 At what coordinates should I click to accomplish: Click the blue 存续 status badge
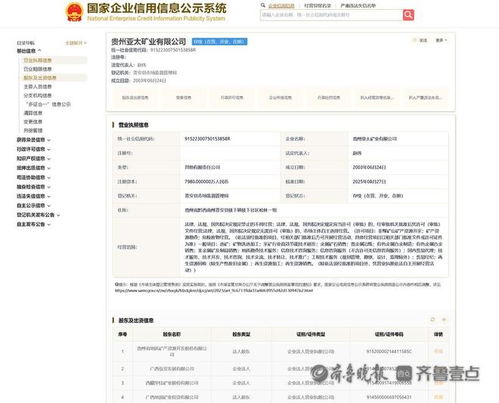point(220,42)
